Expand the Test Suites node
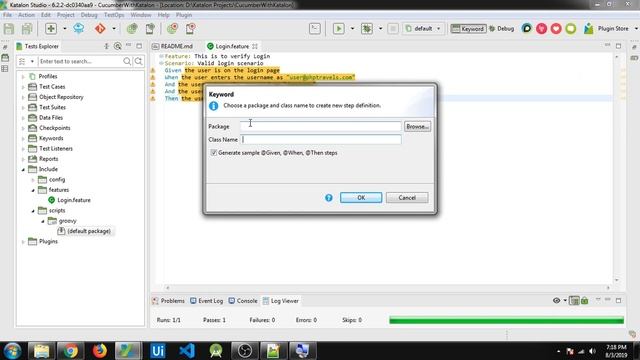This screenshot has width=640, height=360. pyautogui.click(x=23, y=107)
